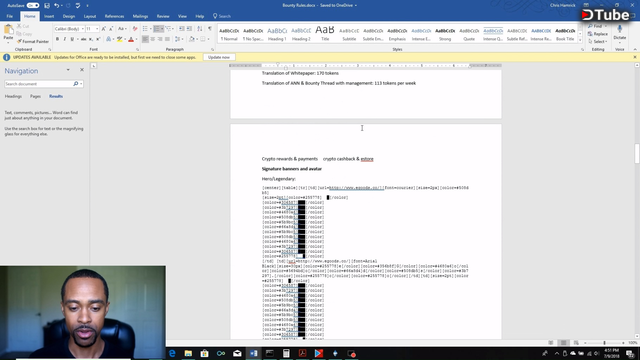The width and height of the screenshot is (640, 360).
Task: Collapse the ribbon with the chevron
Action: (x=635, y=49)
